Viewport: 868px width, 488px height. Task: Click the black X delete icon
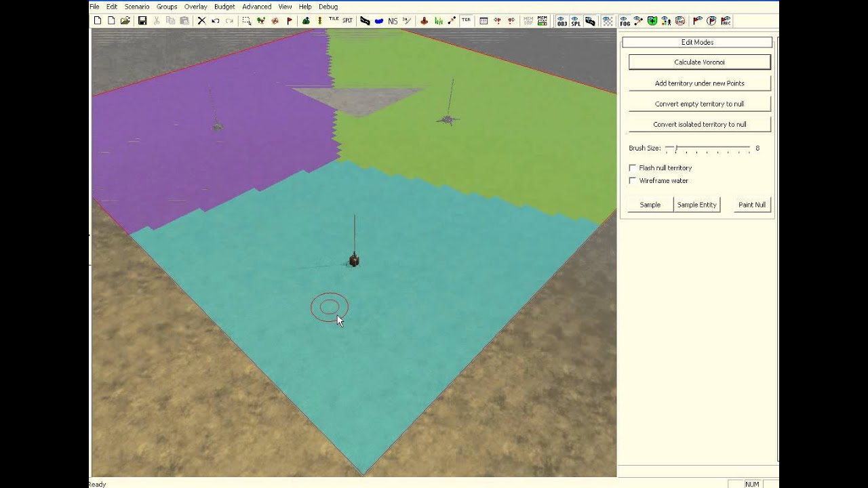pos(201,21)
